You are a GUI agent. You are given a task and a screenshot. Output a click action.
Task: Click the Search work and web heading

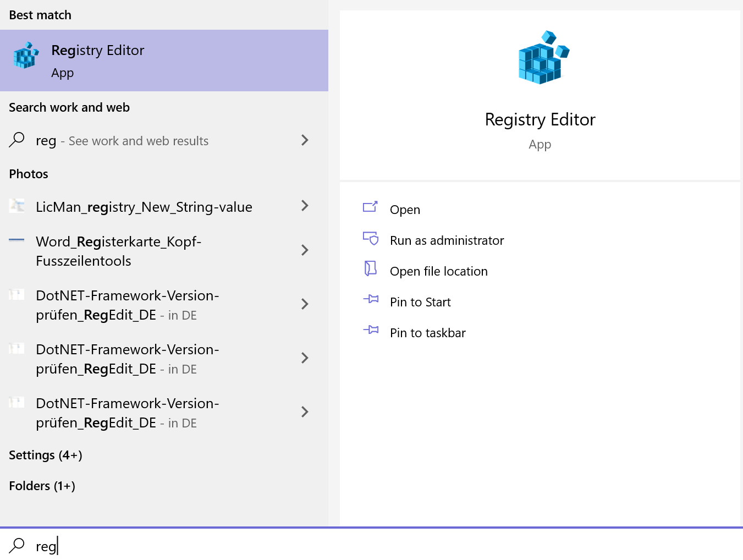[69, 107]
